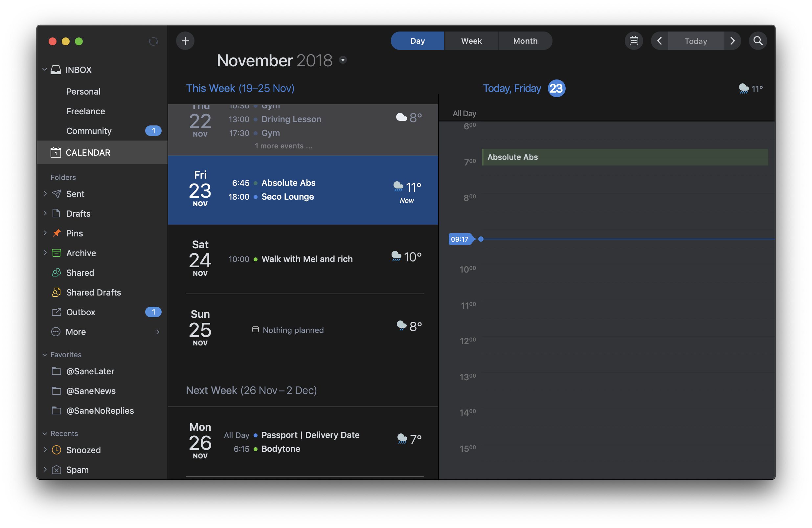
Task: Select the Sat 24 Nov day row
Action: coord(303,259)
